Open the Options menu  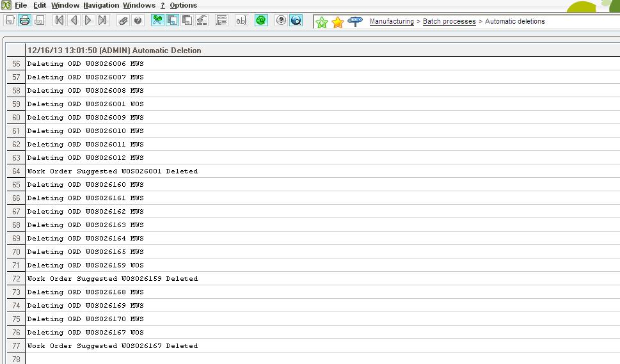183,5
